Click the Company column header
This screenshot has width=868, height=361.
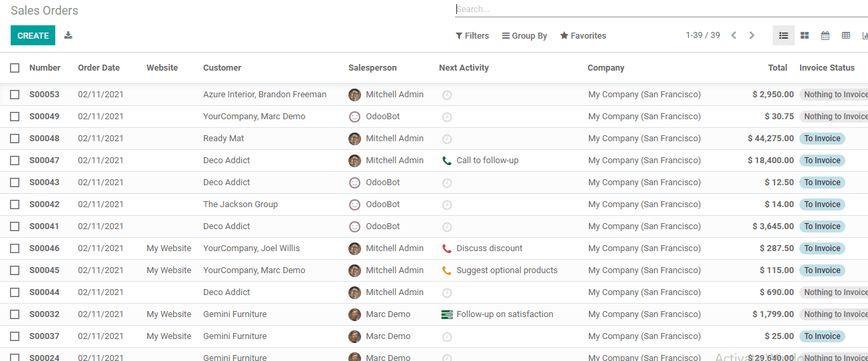(x=606, y=68)
